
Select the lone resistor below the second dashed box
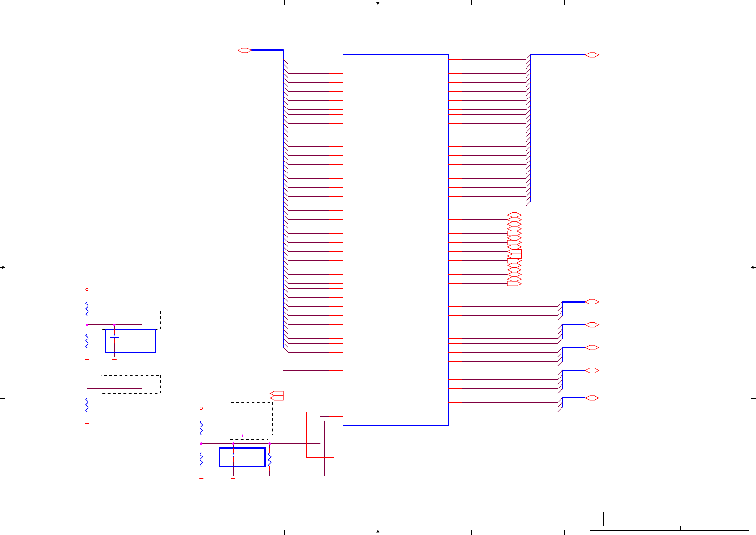click(x=87, y=404)
